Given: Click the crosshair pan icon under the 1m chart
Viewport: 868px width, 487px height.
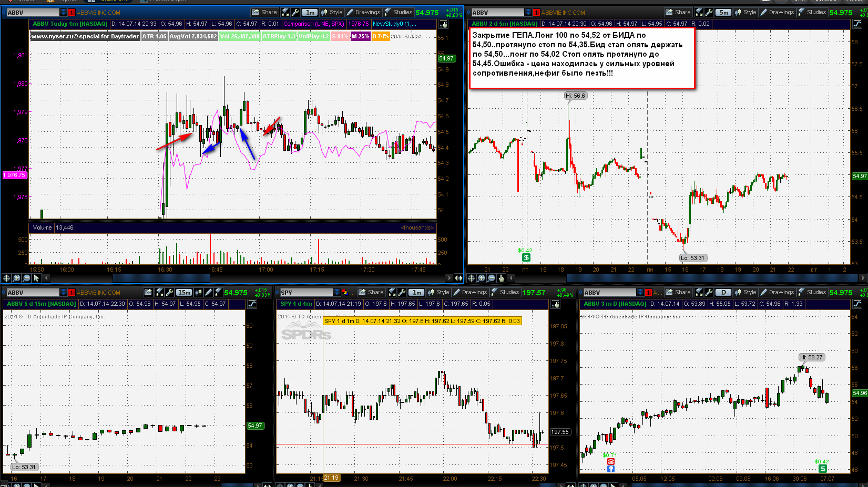Looking at the screenshot, I should (6, 278).
